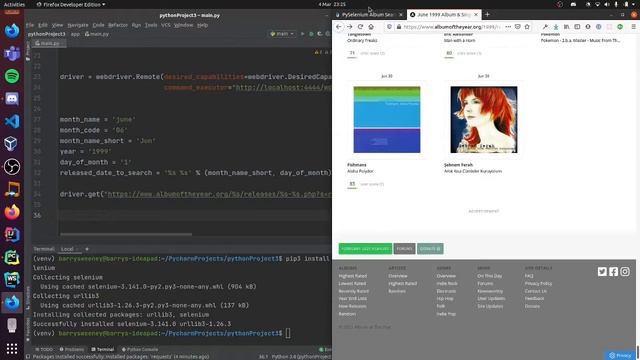The width and height of the screenshot is (640, 360).
Task: Open Microsoft Teams from the dock
Action: click(x=12, y=53)
